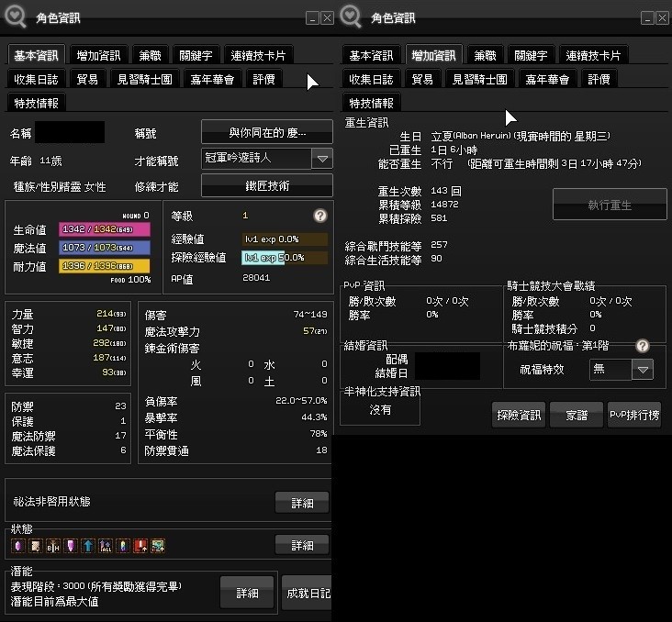Image resolution: width=672 pixels, height=622 pixels.
Task: Open the 家譜 genealogy button
Action: 577,415
